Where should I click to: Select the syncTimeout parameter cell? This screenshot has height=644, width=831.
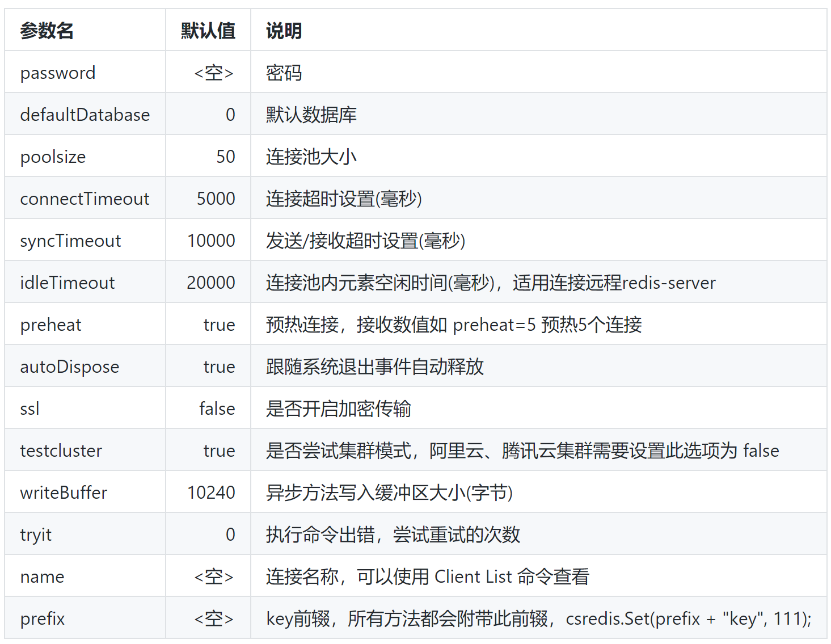pyautogui.click(x=70, y=241)
